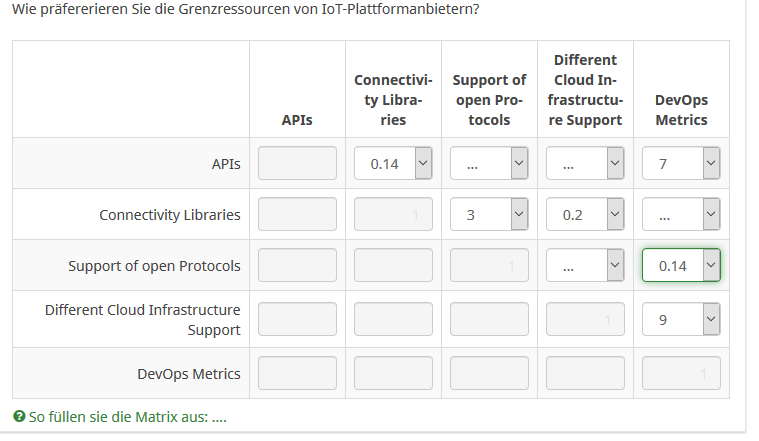Open open Protocols vs Cloud Infrastructure dropdown

point(585,265)
